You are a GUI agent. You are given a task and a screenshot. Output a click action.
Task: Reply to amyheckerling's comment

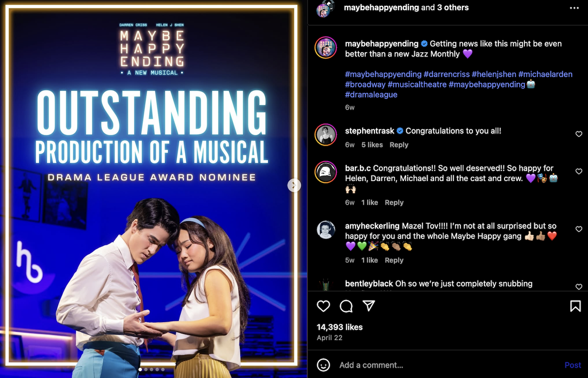394,260
